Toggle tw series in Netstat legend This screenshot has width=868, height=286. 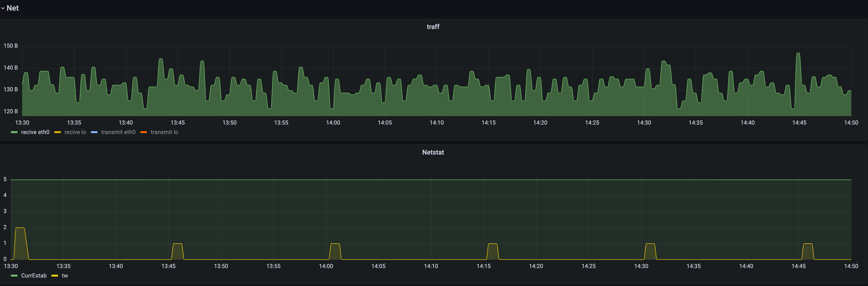(65, 276)
